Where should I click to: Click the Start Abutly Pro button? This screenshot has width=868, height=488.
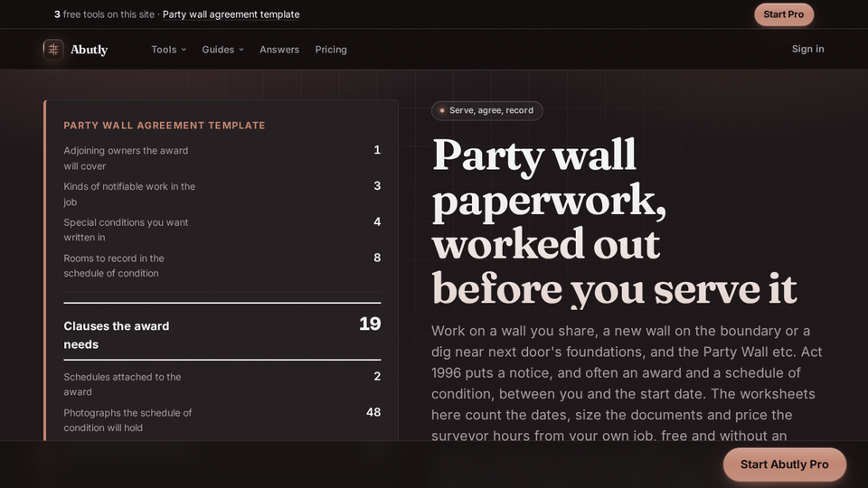pyautogui.click(x=785, y=465)
